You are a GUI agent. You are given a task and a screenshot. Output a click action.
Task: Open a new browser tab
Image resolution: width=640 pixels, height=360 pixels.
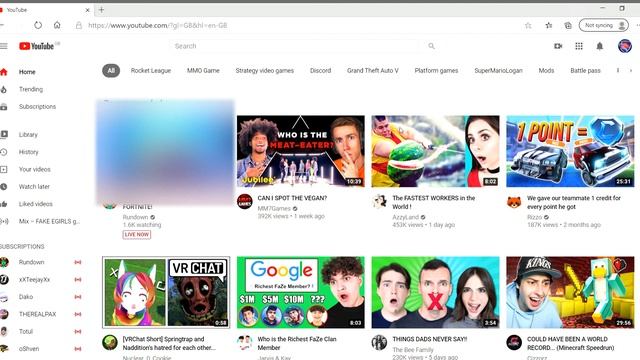[101, 10]
